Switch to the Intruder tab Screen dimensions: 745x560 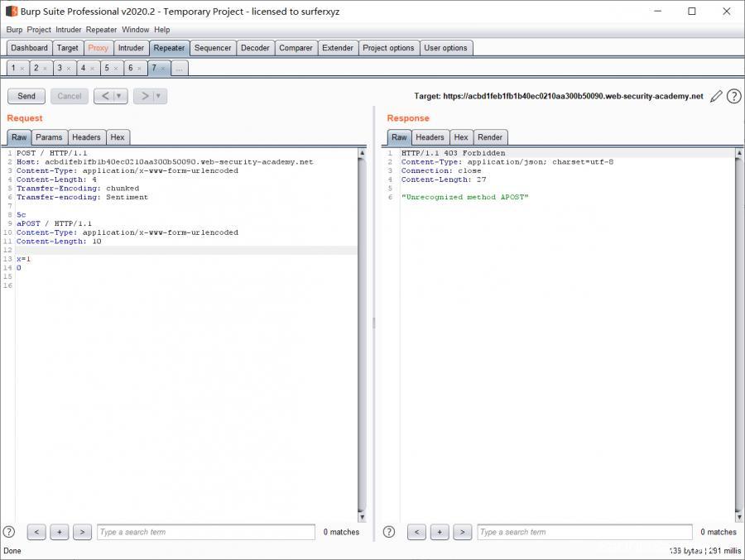tap(131, 48)
